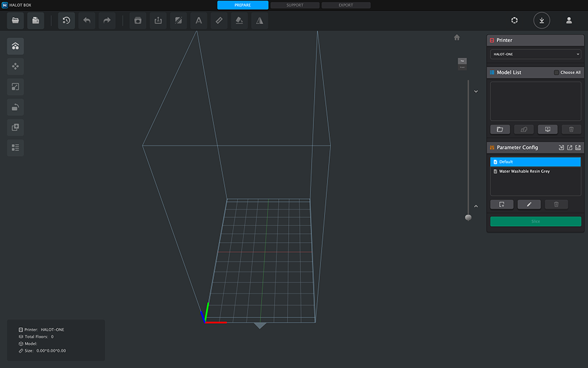Select the layout list tool in sidebar
Viewport: 588px width, 368px height.
[x=15, y=148]
